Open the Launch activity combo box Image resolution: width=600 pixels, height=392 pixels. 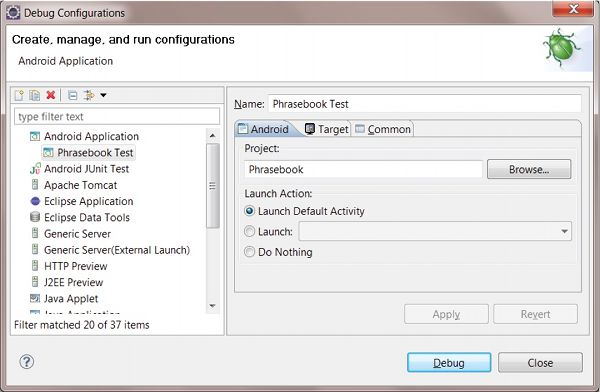coord(435,231)
